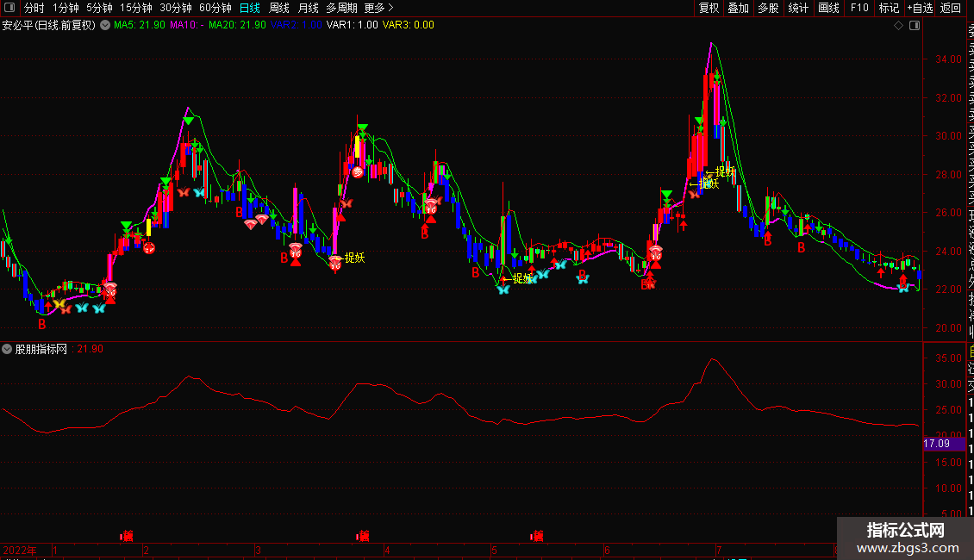Click the 叠加 overlay button
This screenshot has width=974, height=560.
pyautogui.click(x=738, y=8)
